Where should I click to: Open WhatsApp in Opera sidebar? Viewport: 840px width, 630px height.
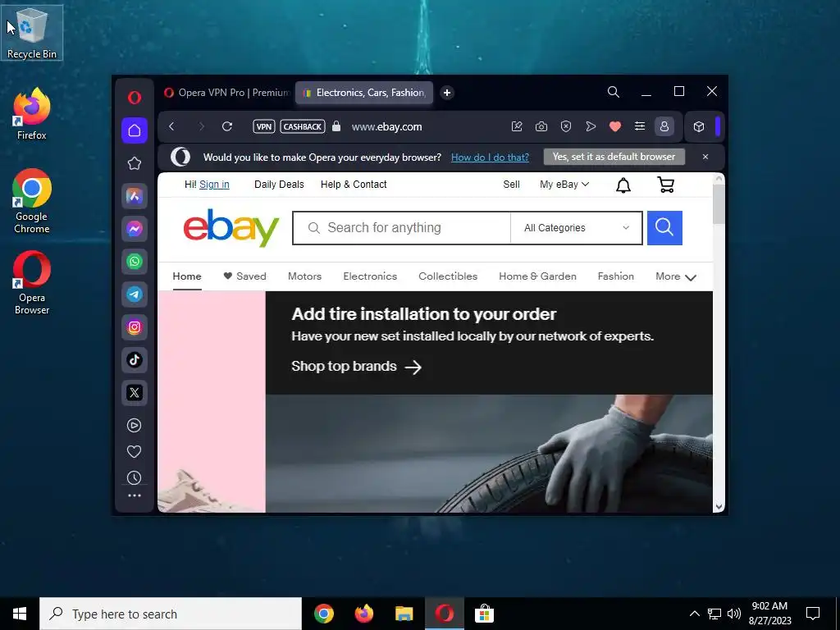click(x=135, y=262)
